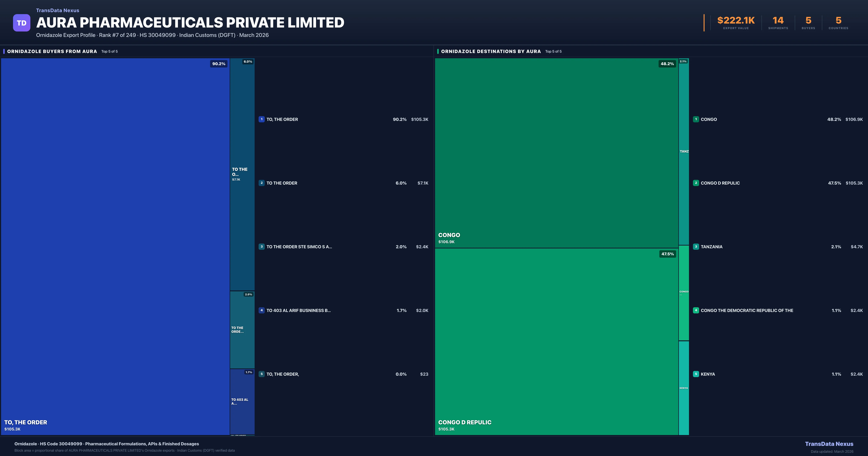Click rank 1 badge beside TO, THE ORDER
Image resolution: width=868 pixels, height=456 pixels.
261,119
